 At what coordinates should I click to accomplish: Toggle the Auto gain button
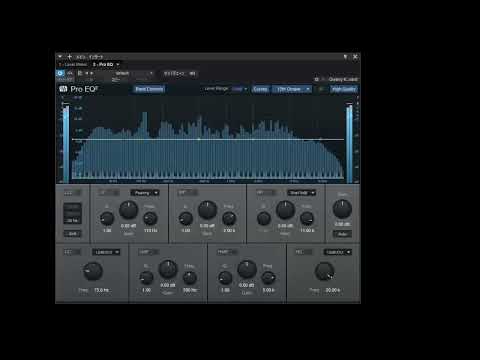pos(342,234)
